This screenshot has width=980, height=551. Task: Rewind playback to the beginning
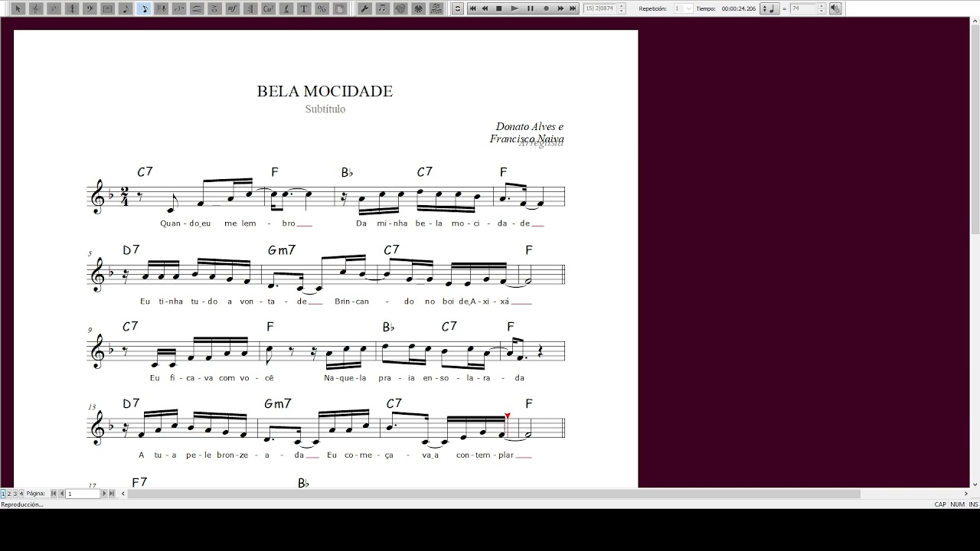tap(472, 8)
